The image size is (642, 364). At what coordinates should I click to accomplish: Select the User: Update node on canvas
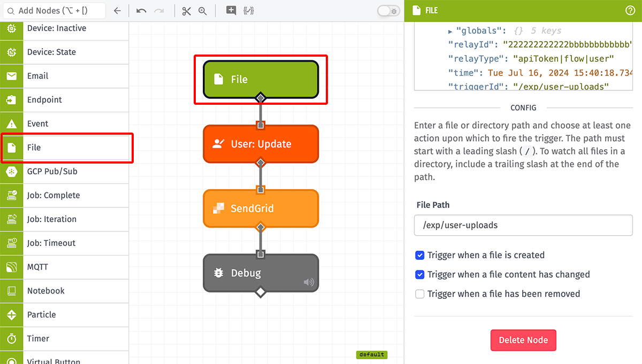pos(261,144)
